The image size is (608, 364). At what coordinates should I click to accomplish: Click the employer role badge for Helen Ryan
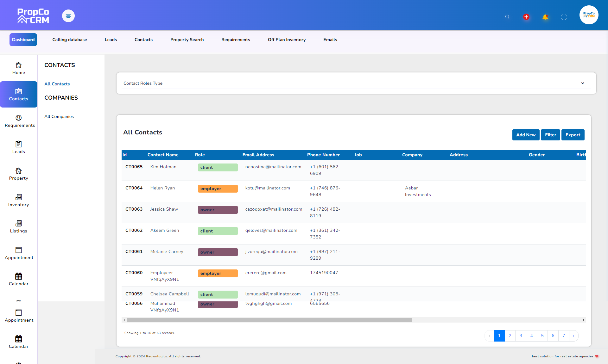[x=218, y=188]
